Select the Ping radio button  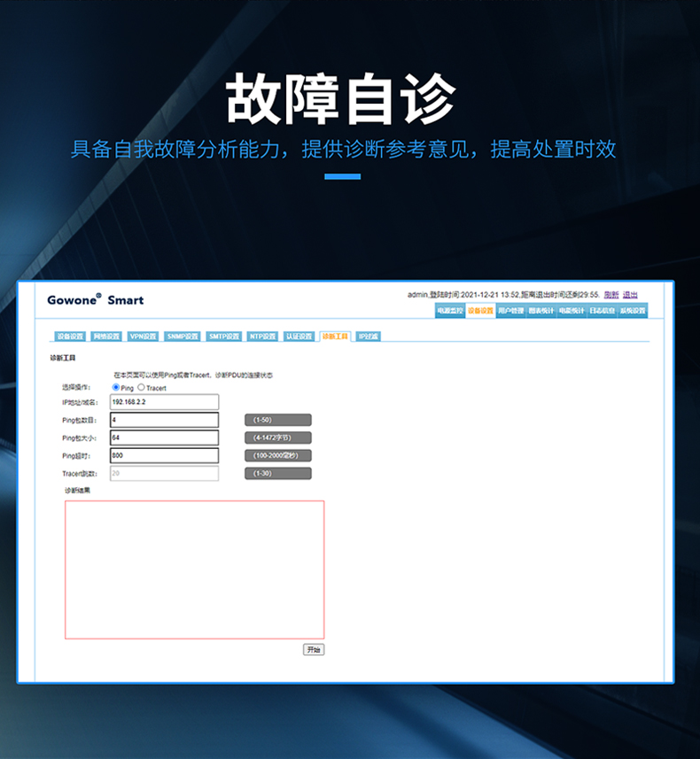116,388
